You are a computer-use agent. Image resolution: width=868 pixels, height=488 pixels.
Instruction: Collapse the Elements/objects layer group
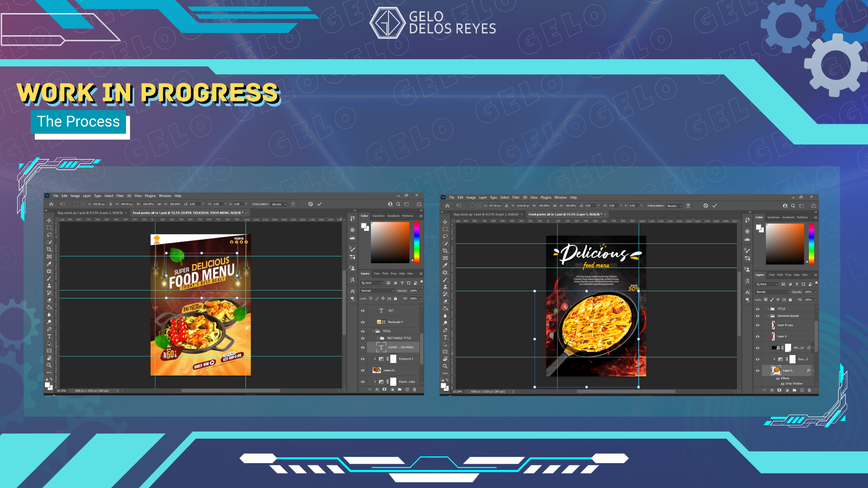pyautogui.click(x=768, y=316)
